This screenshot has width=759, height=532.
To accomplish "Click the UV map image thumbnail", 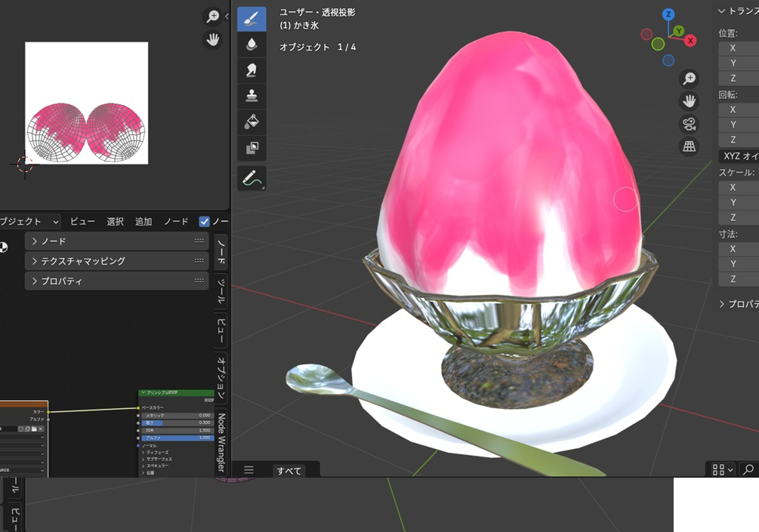I will (87, 103).
